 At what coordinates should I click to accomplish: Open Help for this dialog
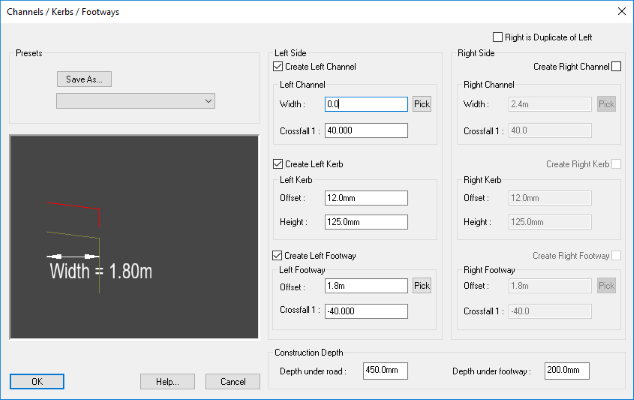pyautogui.click(x=167, y=381)
